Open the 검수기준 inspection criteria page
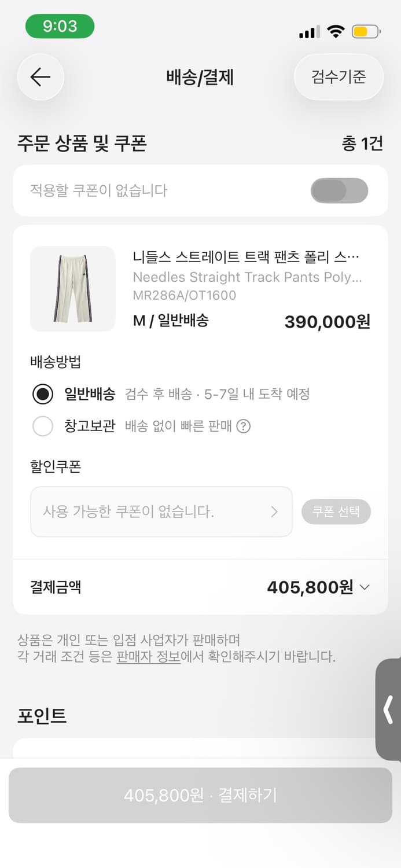Viewport: 401px width, 868px height. (x=338, y=77)
